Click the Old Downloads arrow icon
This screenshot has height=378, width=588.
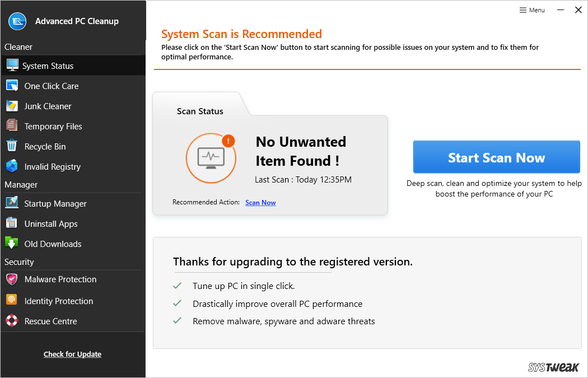[x=12, y=244]
